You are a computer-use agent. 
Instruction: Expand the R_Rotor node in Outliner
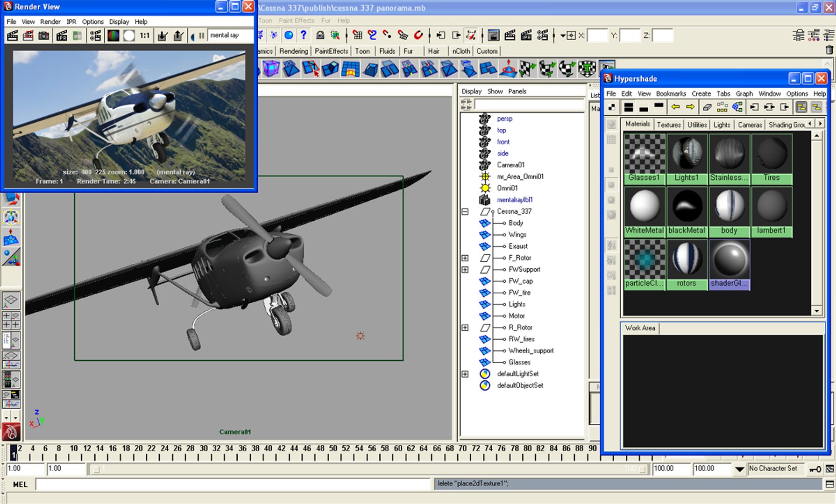point(465,328)
